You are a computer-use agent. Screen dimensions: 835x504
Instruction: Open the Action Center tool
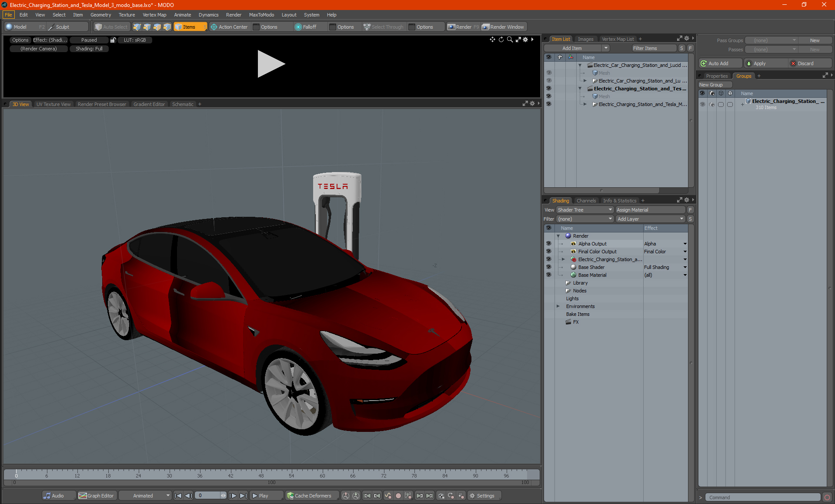(x=229, y=27)
